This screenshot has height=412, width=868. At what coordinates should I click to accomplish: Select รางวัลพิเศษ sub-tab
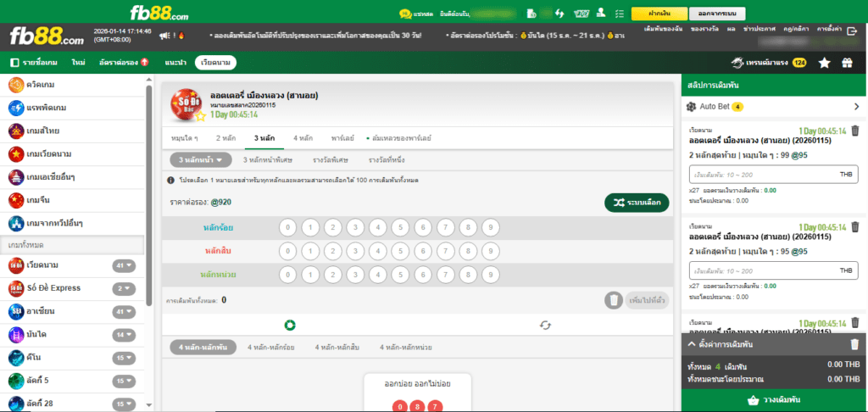[x=330, y=160]
